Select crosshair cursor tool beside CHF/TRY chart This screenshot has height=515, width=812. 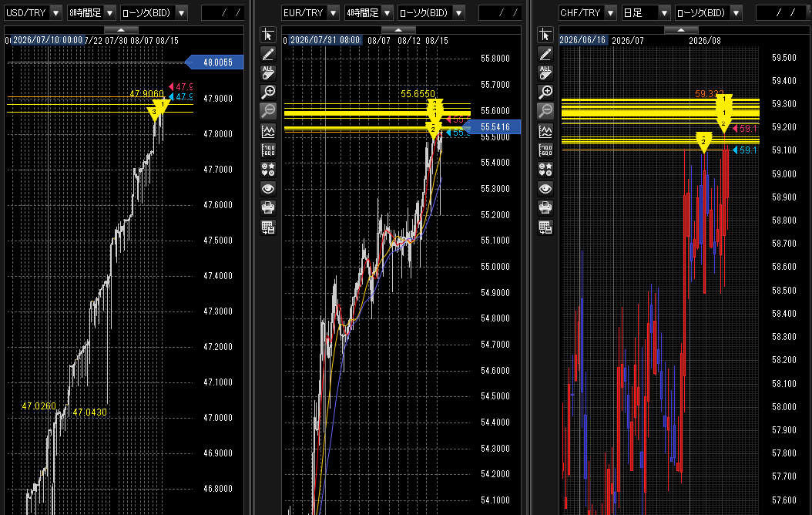pos(545,35)
